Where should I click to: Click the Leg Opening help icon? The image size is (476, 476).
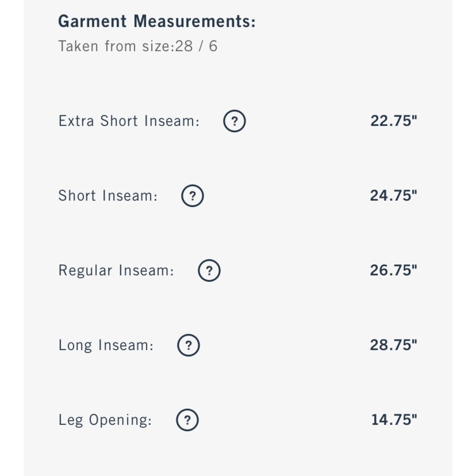(187, 420)
